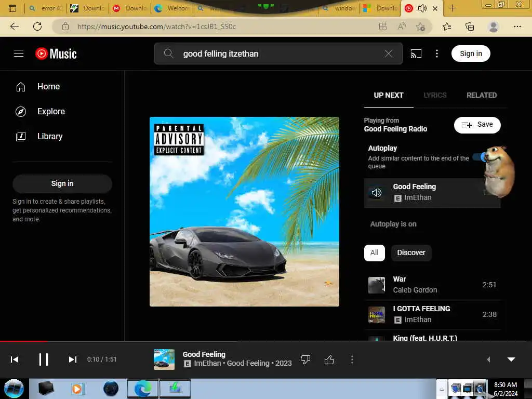The width and height of the screenshot is (532, 399).
Task: Open the Windows Start button
Action: tap(14, 389)
